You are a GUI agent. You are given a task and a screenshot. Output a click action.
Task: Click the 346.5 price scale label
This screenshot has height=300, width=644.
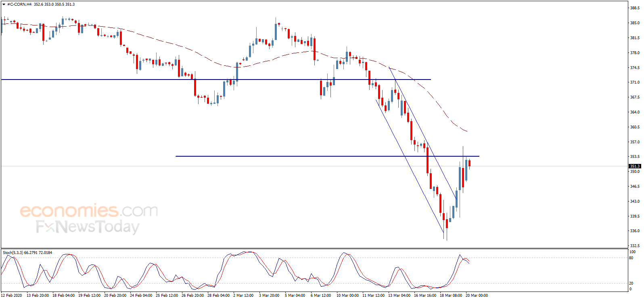[x=635, y=187]
